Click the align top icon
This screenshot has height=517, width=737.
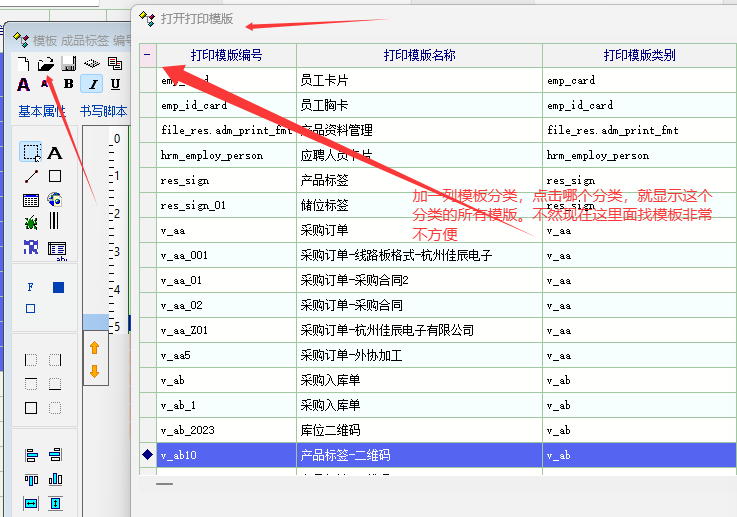(x=31, y=479)
